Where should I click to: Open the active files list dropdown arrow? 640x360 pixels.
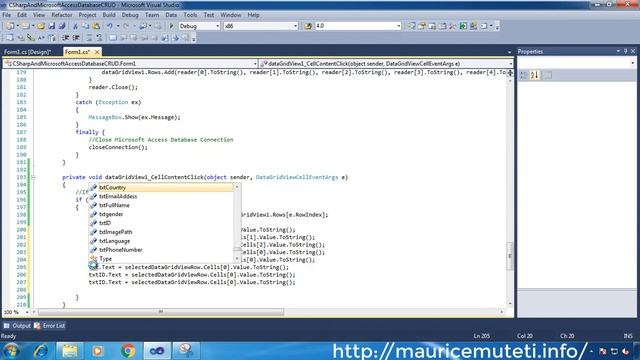509,52
